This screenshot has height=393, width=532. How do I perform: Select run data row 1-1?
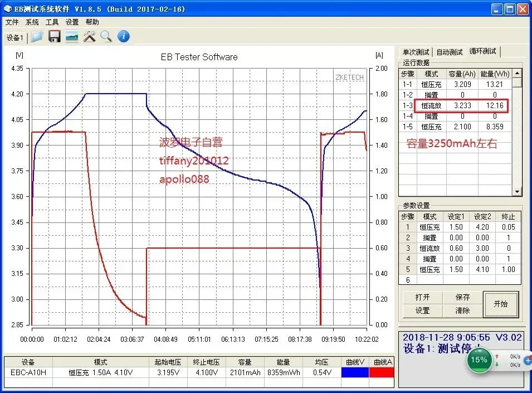pyautogui.click(x=455, y=84)
